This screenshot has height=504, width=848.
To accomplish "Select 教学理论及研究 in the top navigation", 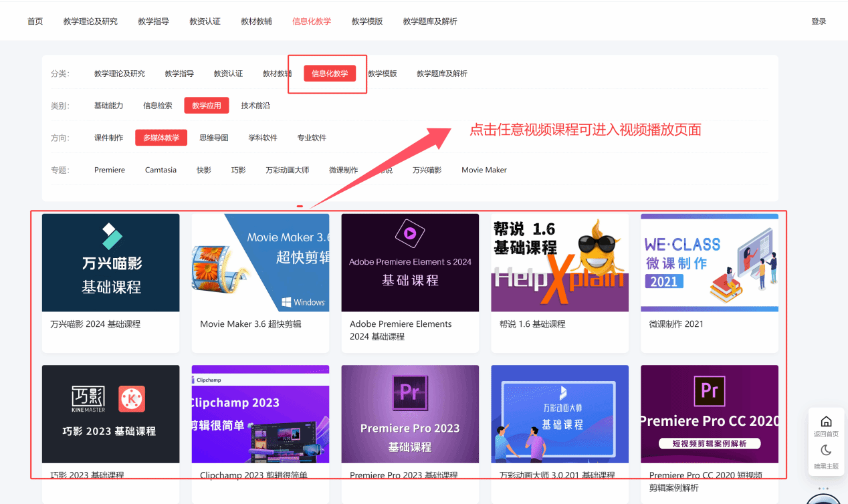I will (x=90, y=21).
